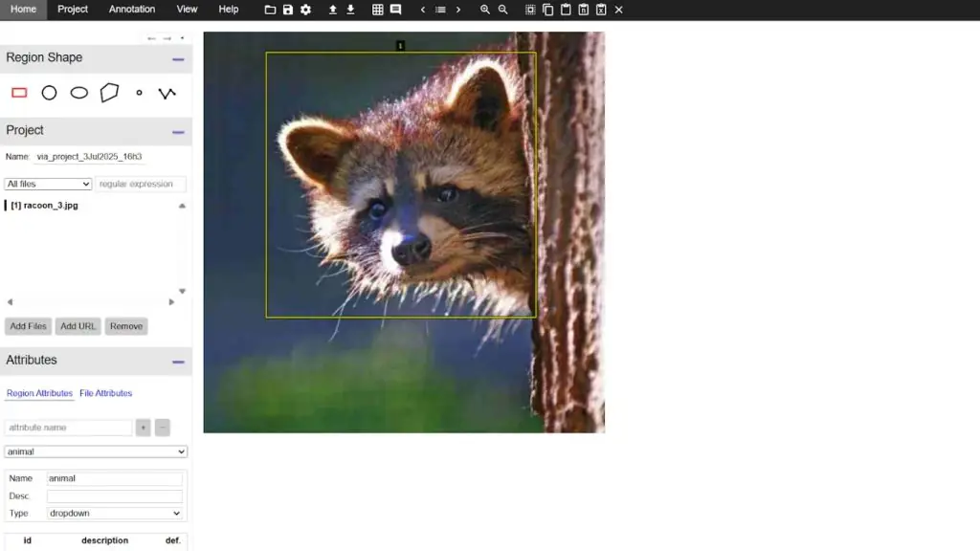The image size is (980, 551).
Task: Open settings via the gear icon
Action: click(305, 10)
